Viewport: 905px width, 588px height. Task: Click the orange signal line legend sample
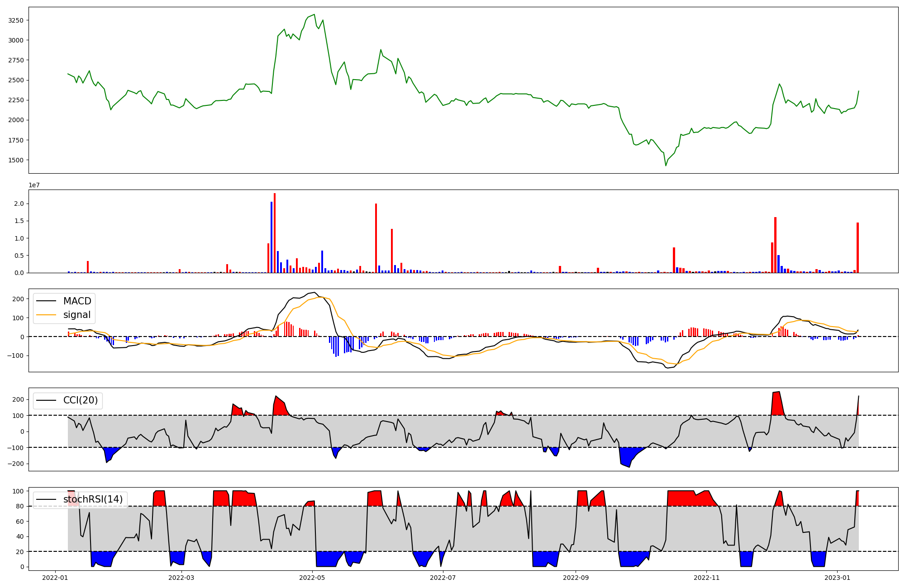[x=46, y=315]
